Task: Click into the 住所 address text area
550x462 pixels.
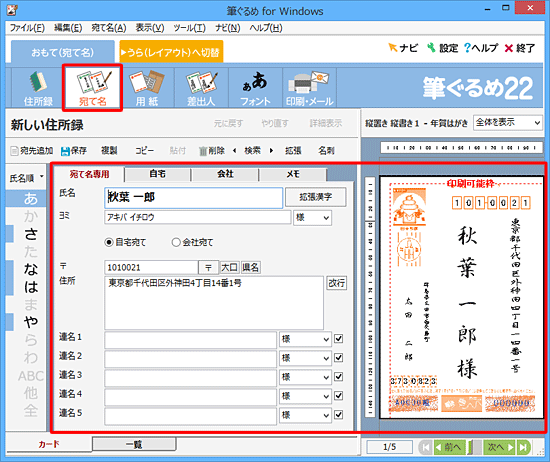Action: click(x=214, y=302)
